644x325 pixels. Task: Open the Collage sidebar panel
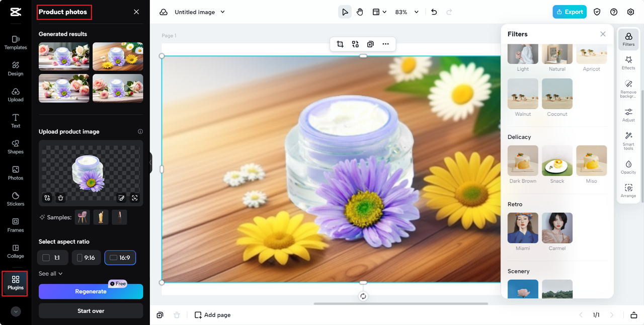pyautogui.click(x=16, y=251)
